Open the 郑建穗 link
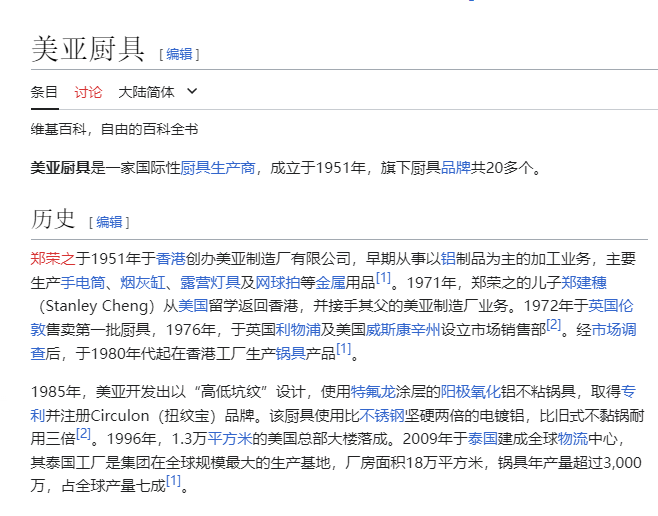 tap(584, 282)
